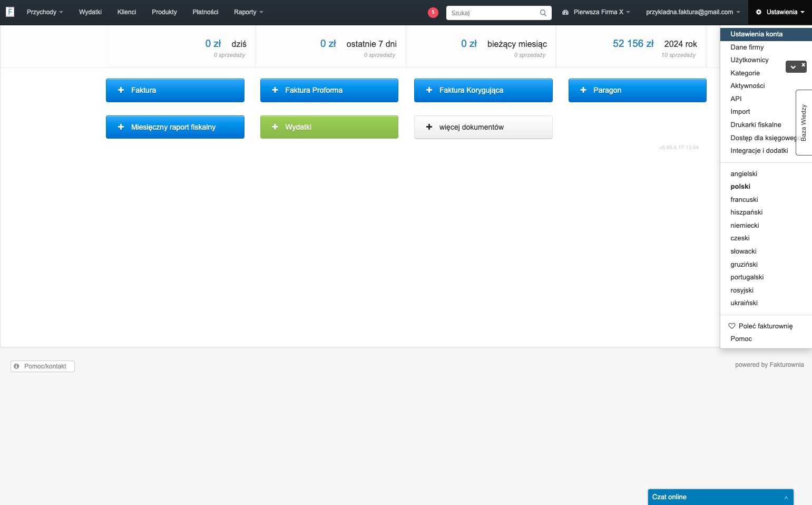Open the Raporty dropdown menu
812x505 pixels.
click(248, 12)
